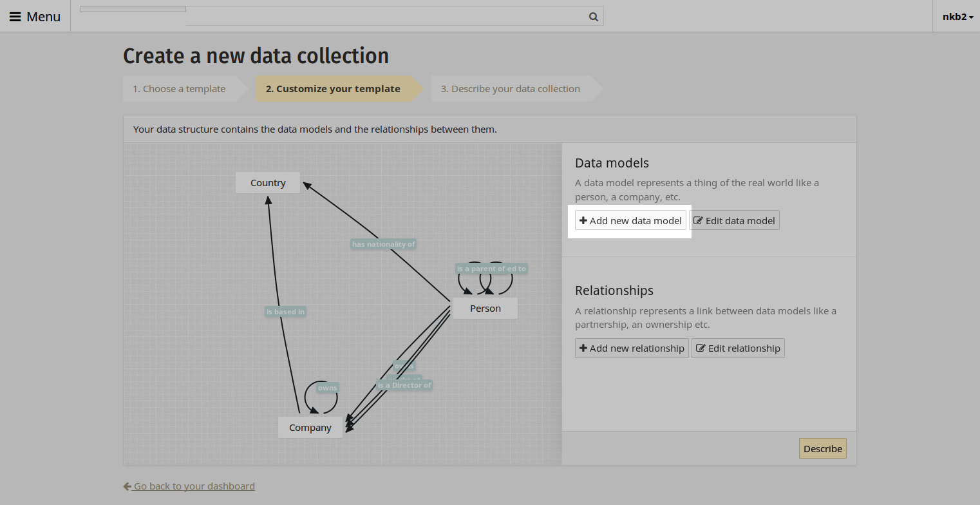
Task: Open the nkb2 account dropdown
Action: point(957,17)
